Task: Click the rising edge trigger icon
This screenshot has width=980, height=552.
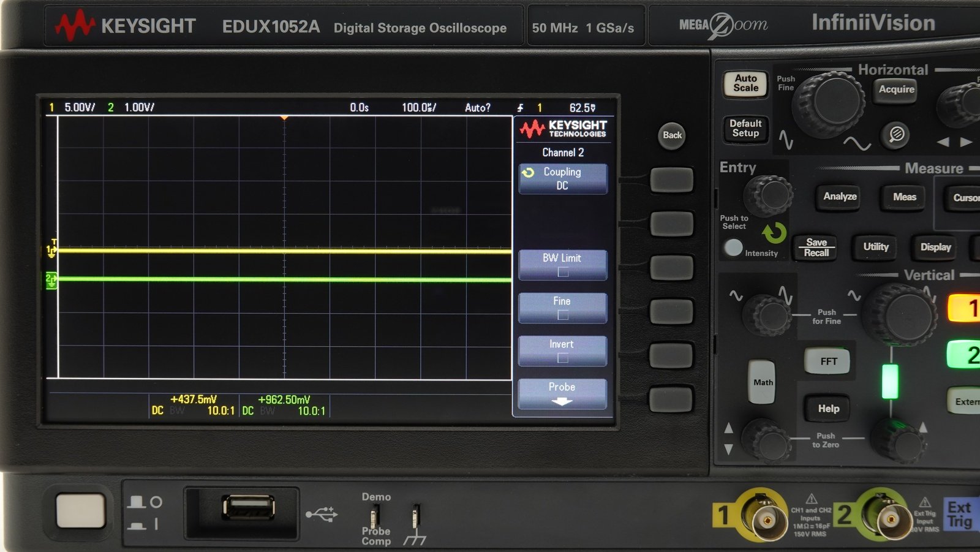Action: 520,108
